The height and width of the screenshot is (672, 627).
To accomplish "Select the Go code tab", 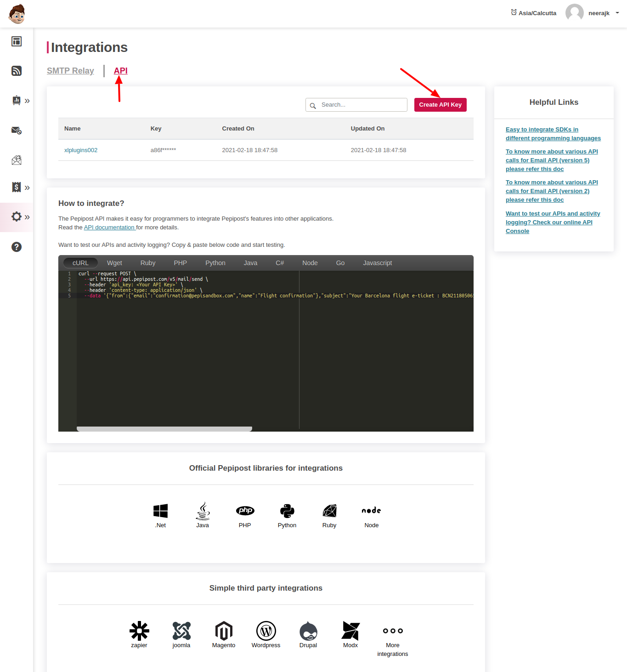I will tap(340, 263).
